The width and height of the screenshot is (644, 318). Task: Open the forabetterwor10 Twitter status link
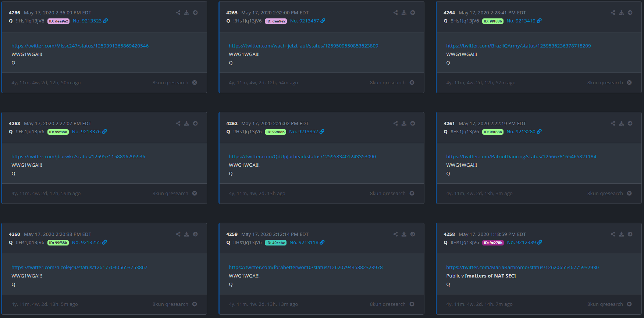pos(306,267)
